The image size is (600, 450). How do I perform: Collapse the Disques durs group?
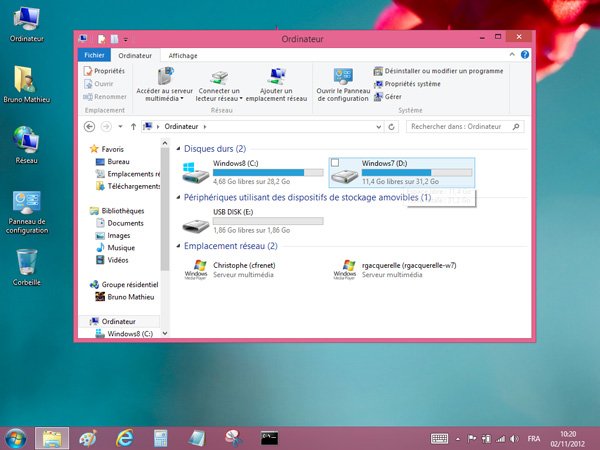pyautogui.click(x=178, y=148)
